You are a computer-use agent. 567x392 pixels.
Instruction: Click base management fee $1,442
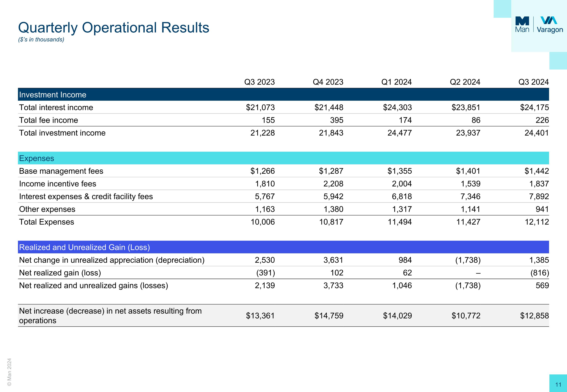click(537, 171)
